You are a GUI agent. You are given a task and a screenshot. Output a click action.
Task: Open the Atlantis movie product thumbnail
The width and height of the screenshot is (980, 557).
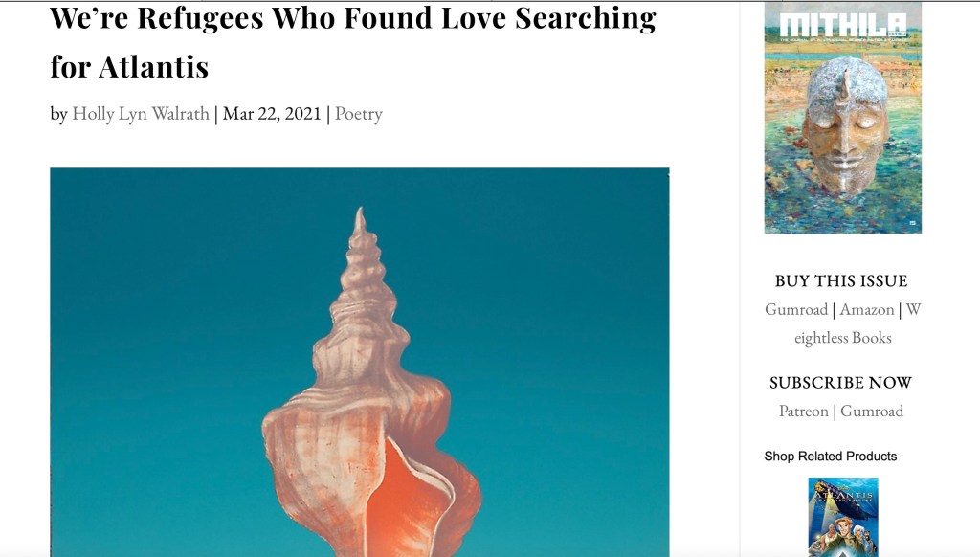click(843, 517)
